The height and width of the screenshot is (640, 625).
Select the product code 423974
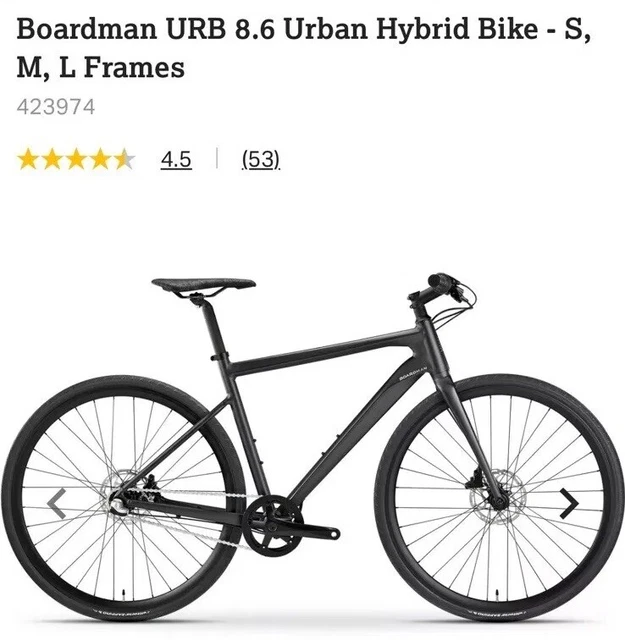click(x=56, y=107)
